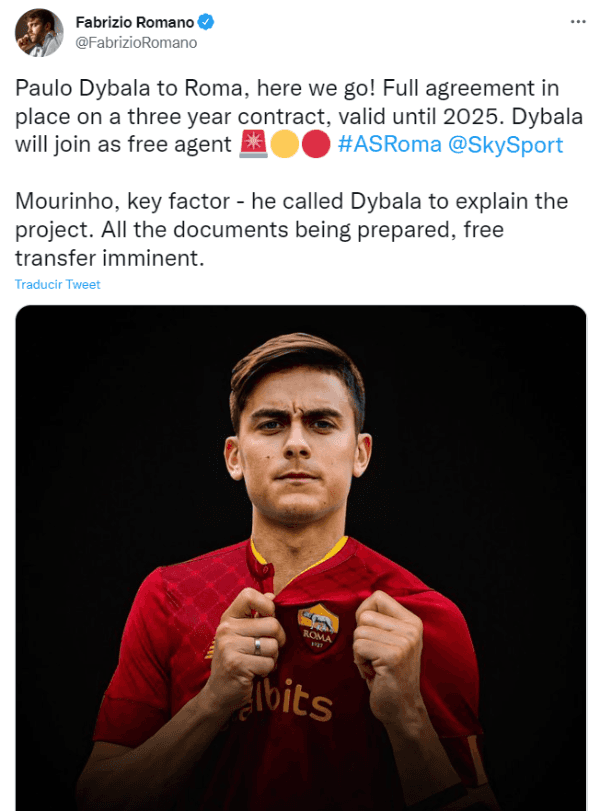The width and height of the screenshot is (600, 811).
Task: Click Fabrizio Romano's profile avatar
Action: pos(39,32)
